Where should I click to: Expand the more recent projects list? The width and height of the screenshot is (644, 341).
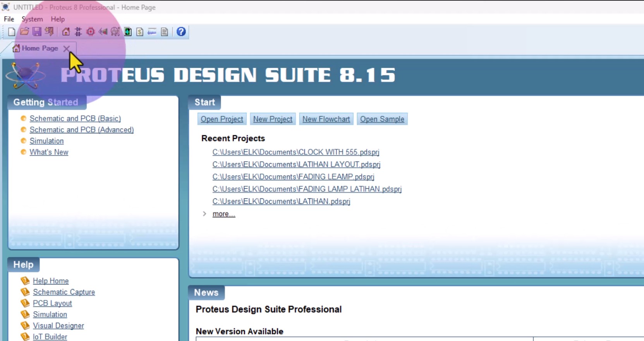pyautogui.click(x=223, y=214)
